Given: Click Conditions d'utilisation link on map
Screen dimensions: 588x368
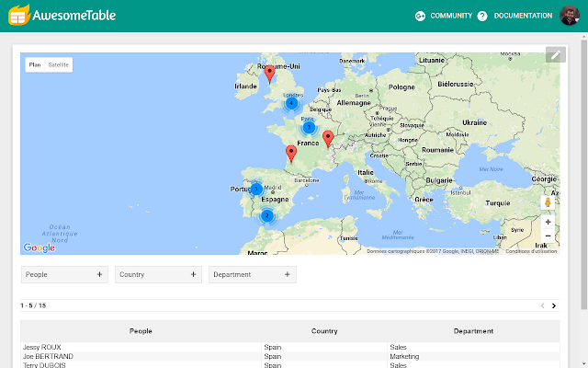Looking at the screenshot, I should pyautogui.click(x=531, y=251).
